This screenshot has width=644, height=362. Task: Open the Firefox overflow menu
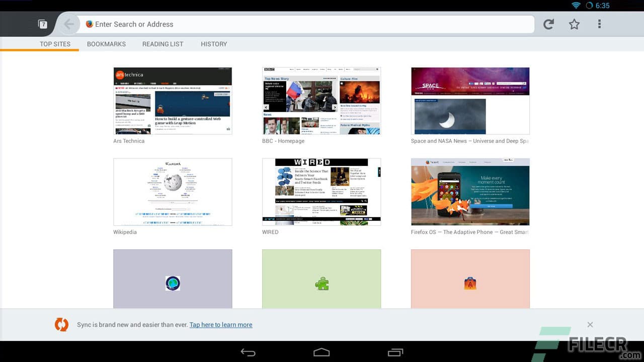599,24
